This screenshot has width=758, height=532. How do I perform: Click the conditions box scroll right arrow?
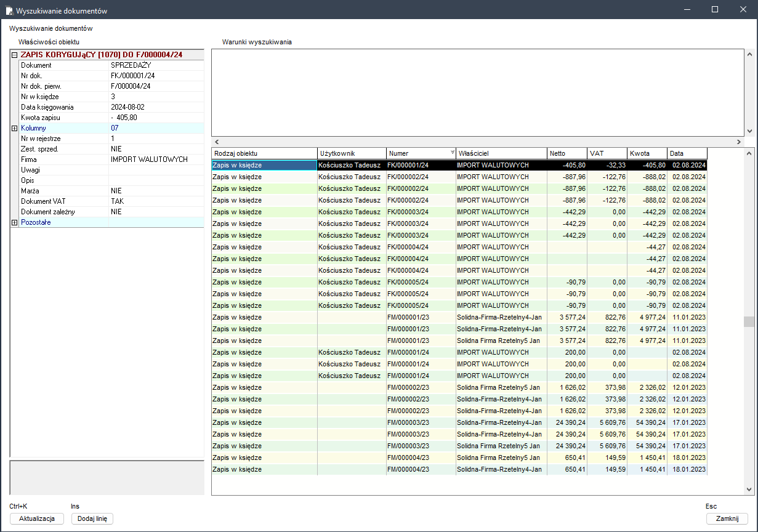coord(738,142)
